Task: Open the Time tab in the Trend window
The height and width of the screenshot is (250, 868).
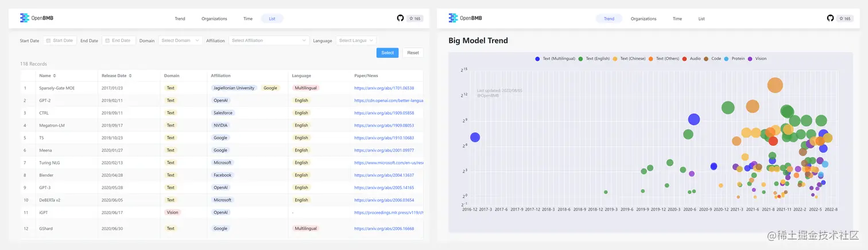Action: point(677,18)
